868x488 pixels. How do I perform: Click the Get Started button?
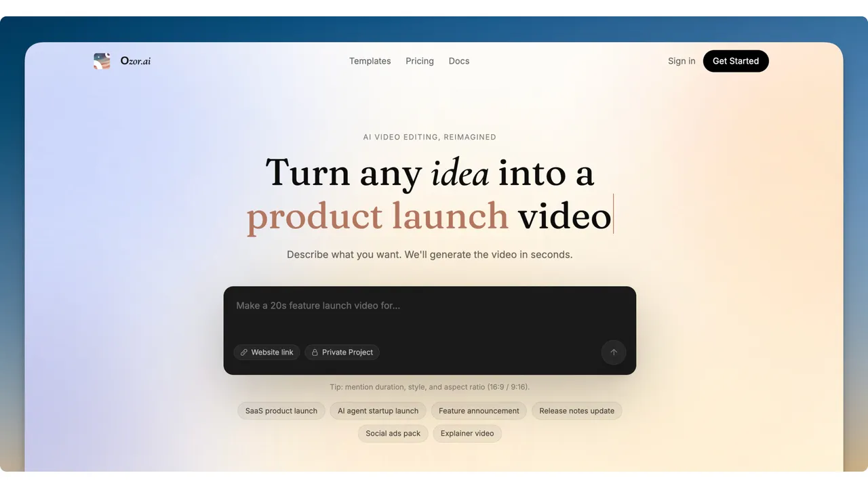[x=736, y=61]
